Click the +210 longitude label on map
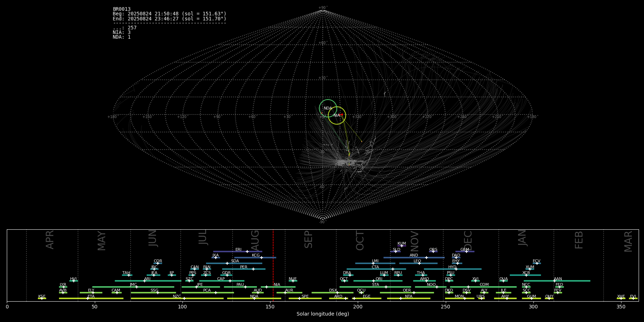 pyautogui.click(x=497, y=117)
